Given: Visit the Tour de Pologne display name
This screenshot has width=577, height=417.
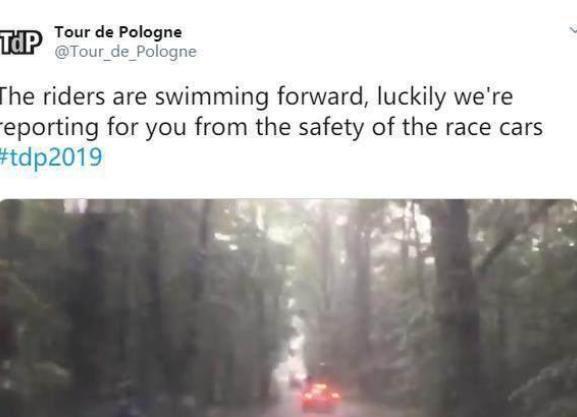Looking at the screenshot, I should click(118, 32).
